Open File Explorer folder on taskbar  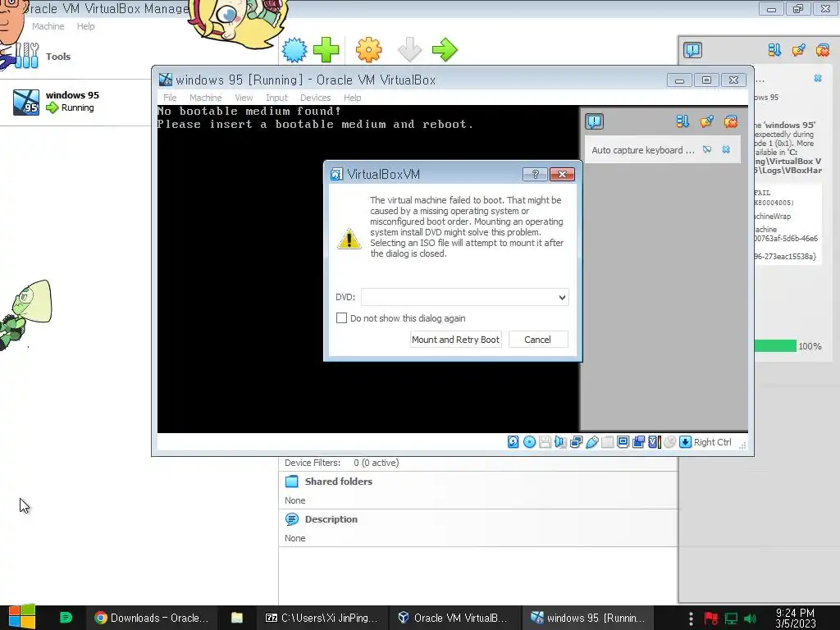point(237,618)
